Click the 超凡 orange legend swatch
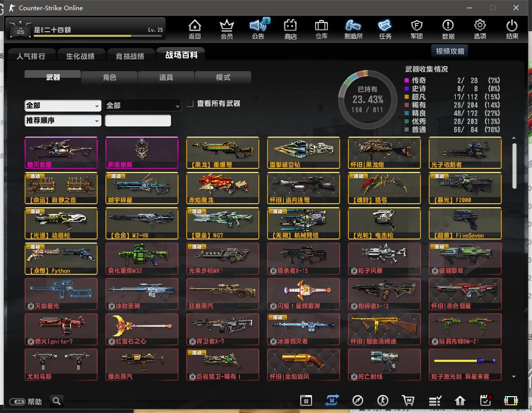Screen dimensions: 532x413 click(x=407, y=97)
